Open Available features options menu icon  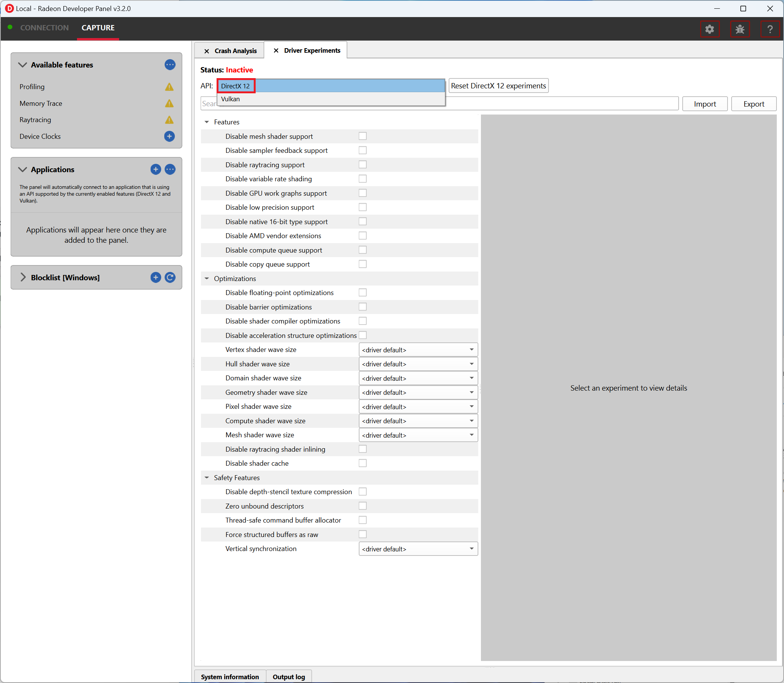pos(170,65)
